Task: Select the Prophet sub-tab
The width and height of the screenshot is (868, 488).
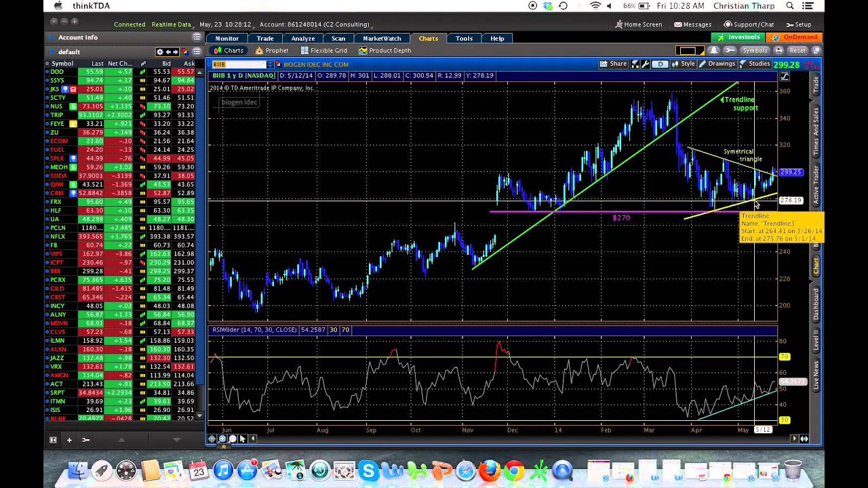Action: click(271, 50)
